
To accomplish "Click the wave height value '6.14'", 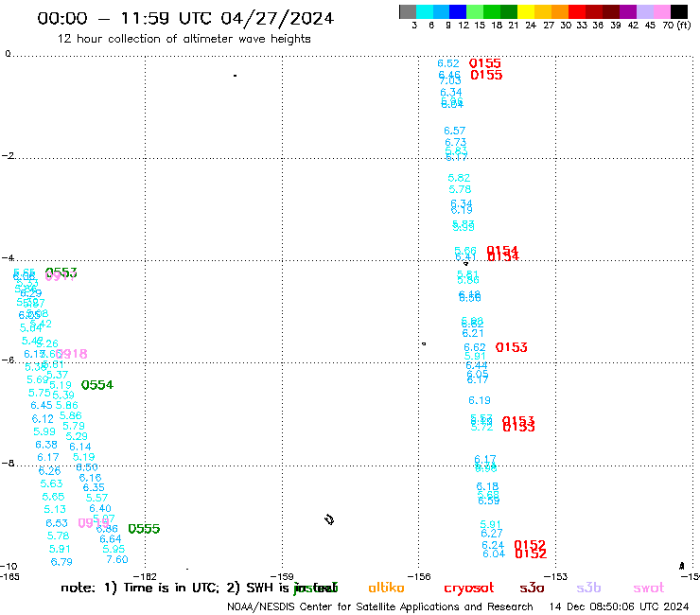I will tap(79, 447).
